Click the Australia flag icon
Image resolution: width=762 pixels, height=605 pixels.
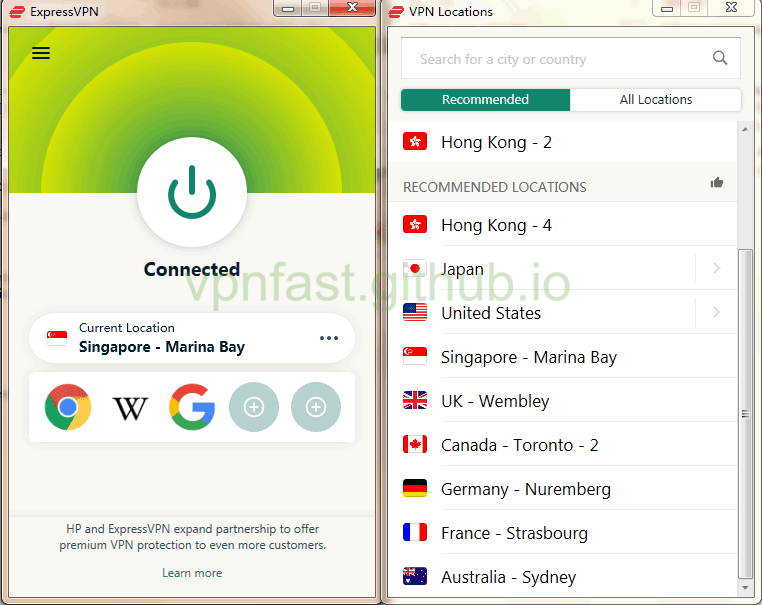coord(415,576)
